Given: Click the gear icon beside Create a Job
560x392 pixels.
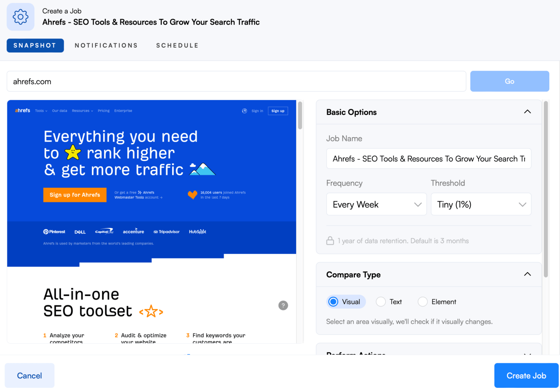Looking at the screenshot, I should point(20,17).
